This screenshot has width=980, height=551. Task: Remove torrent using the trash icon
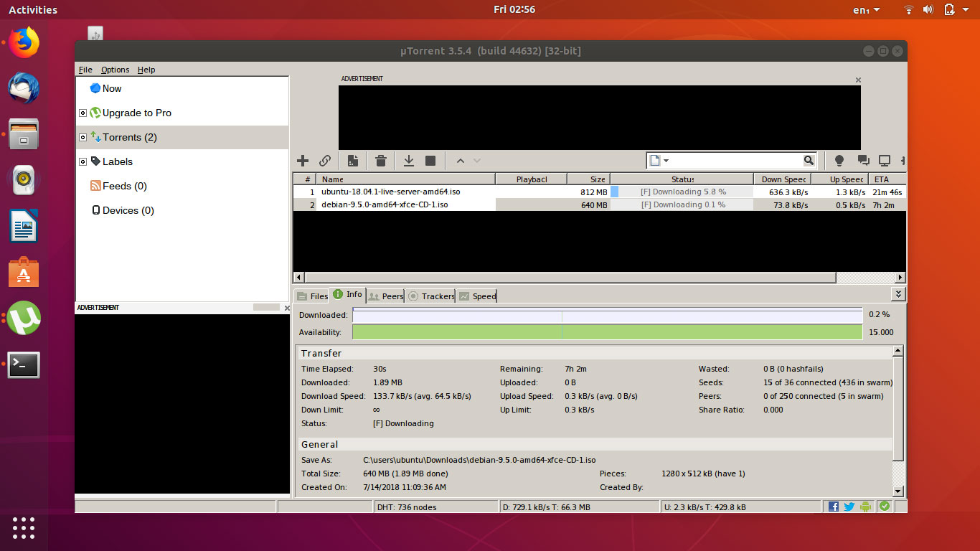[381, 161]
